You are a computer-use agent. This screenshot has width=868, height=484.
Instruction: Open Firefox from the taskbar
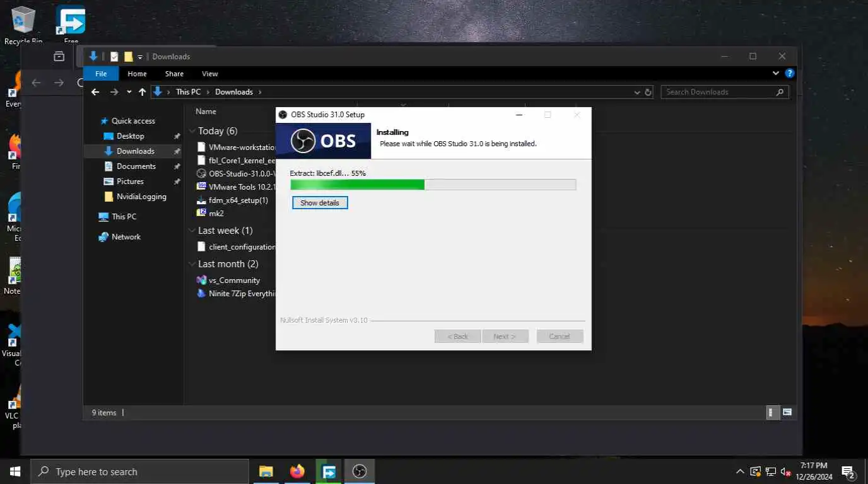tap(297, 471)
